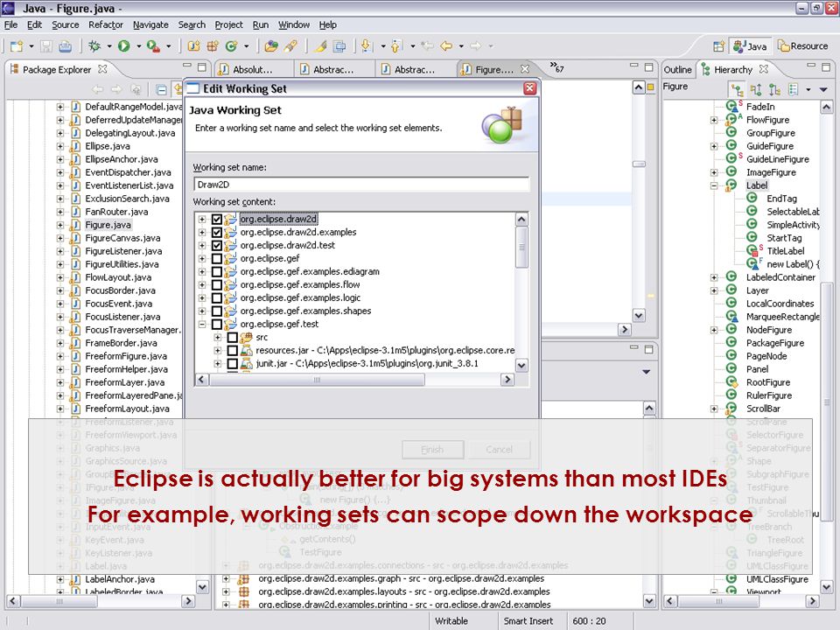Click the New Java Class icon
The height and width of the screenshot is (630, 840).
point(231,46)
